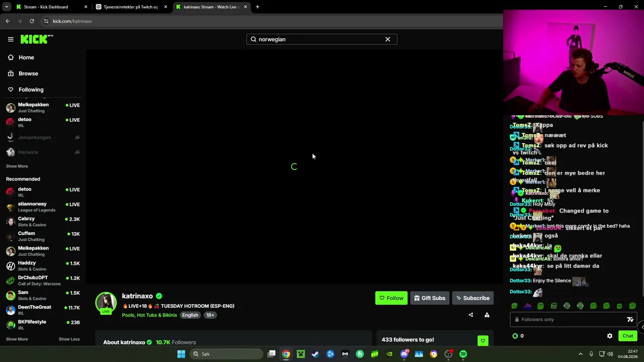Pick the purple equalizer emote in chat bar
This screenshot has height=362, width=644.
coord(527,306)
